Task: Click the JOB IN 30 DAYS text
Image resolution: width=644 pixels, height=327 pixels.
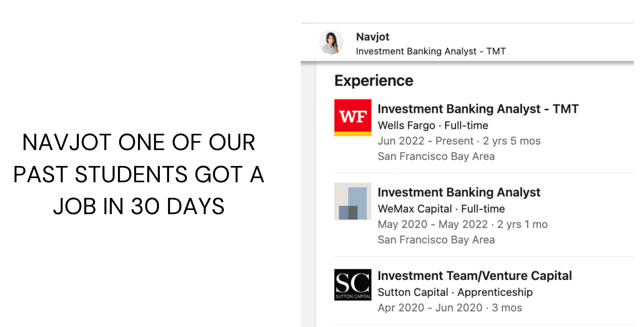Action: [139, 206]
